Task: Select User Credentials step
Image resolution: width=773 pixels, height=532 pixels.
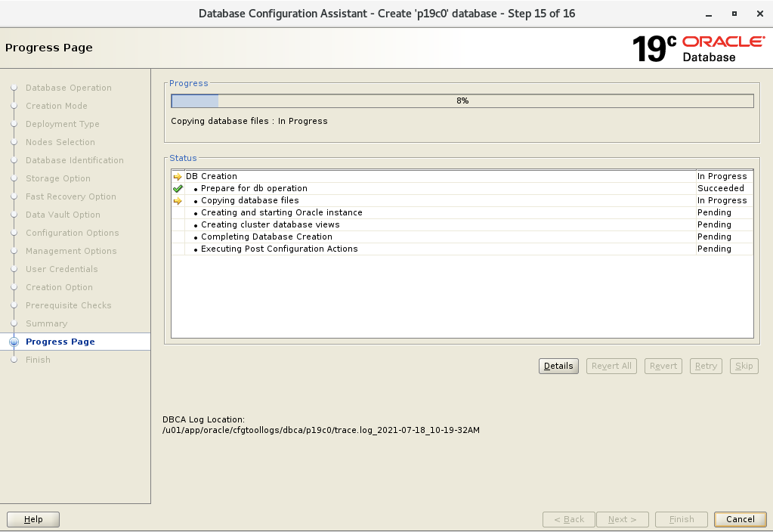Action: [62, 269]
